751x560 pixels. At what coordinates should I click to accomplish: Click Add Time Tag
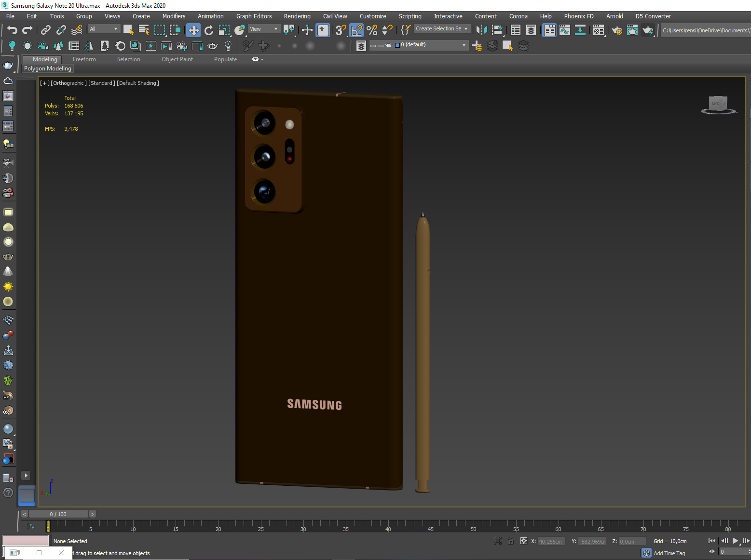tap(669, 553)
